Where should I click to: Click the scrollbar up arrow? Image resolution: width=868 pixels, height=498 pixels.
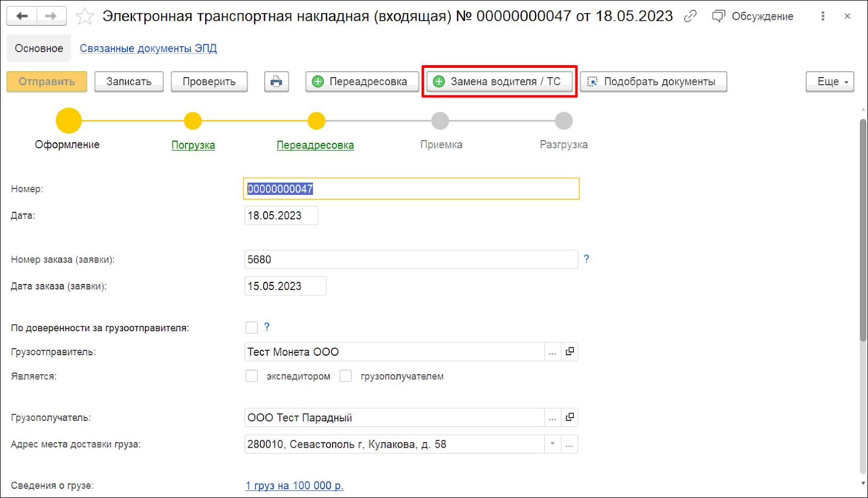[863, 110]
